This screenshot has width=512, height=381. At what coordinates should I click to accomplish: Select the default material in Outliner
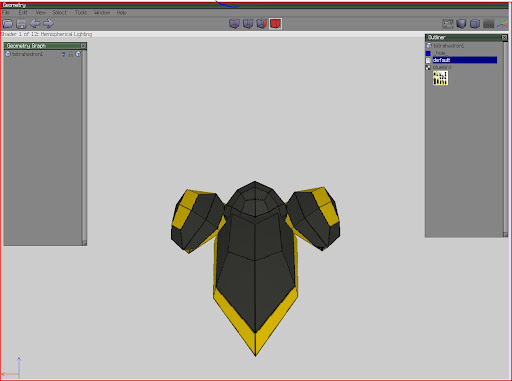465,60
